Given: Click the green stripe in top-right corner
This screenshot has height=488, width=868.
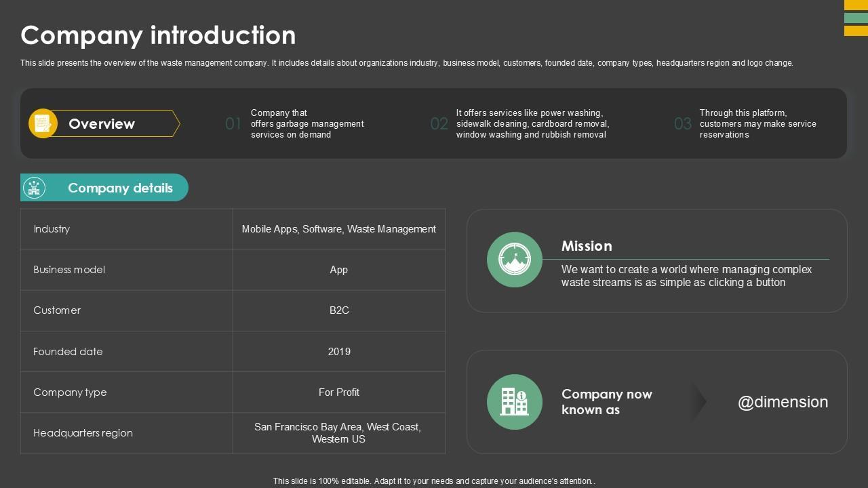Looking at the screenshot, I should click(856, 18).
